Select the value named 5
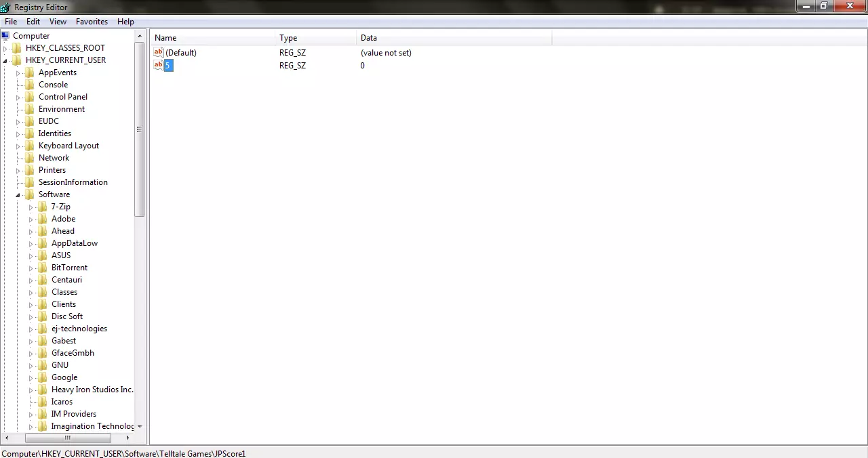Viewport: 868px width, 458px height. click(x=168, y=66)
